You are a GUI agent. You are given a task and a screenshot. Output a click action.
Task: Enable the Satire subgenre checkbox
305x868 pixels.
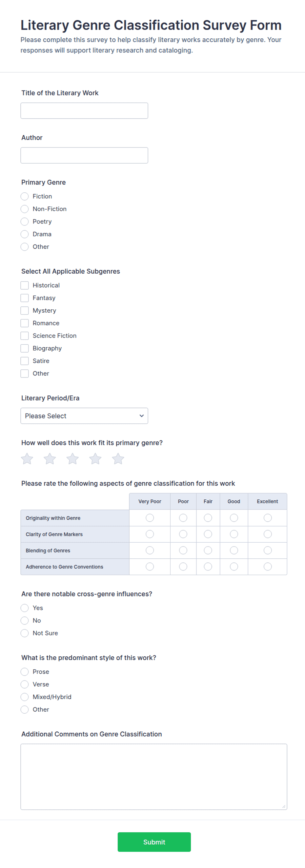coord(25,361)
